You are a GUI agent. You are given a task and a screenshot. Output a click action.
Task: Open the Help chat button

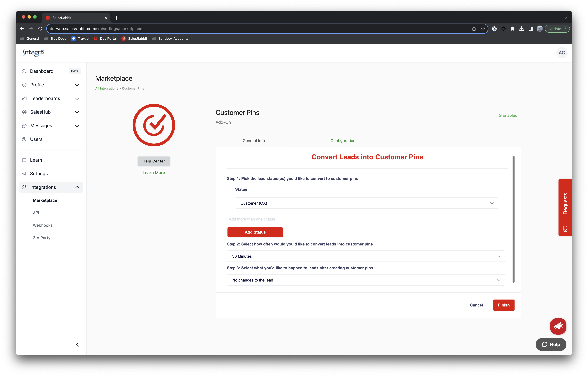[551, 345]
